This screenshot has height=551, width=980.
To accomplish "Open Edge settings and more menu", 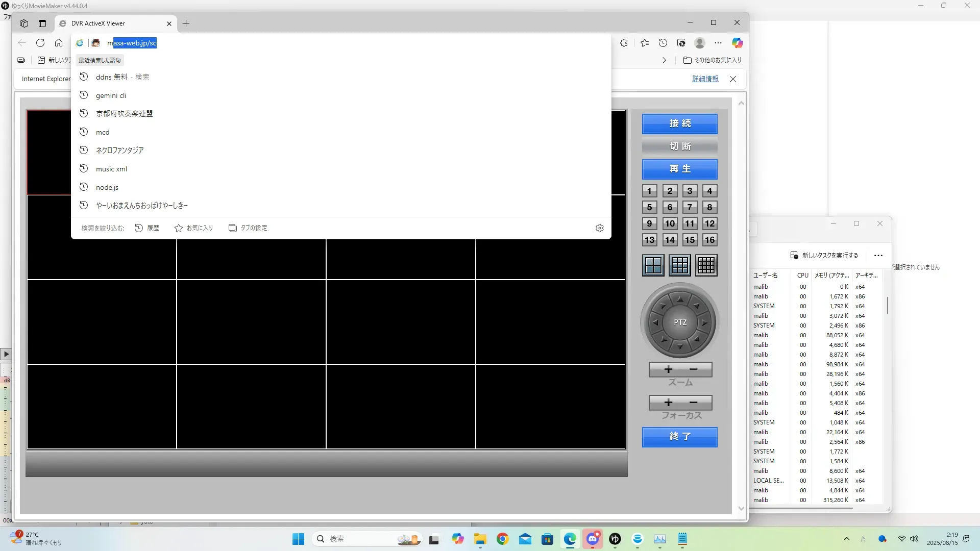I will (718, 43).
